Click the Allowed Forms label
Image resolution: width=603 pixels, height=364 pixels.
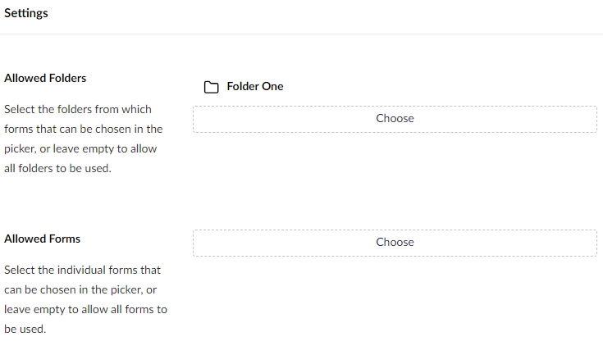42,239
